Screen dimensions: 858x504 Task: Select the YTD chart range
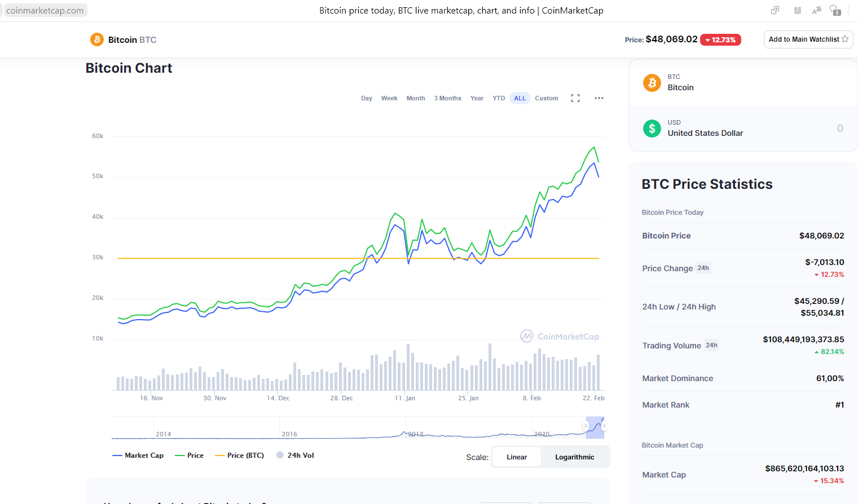[x=499, y=98]
